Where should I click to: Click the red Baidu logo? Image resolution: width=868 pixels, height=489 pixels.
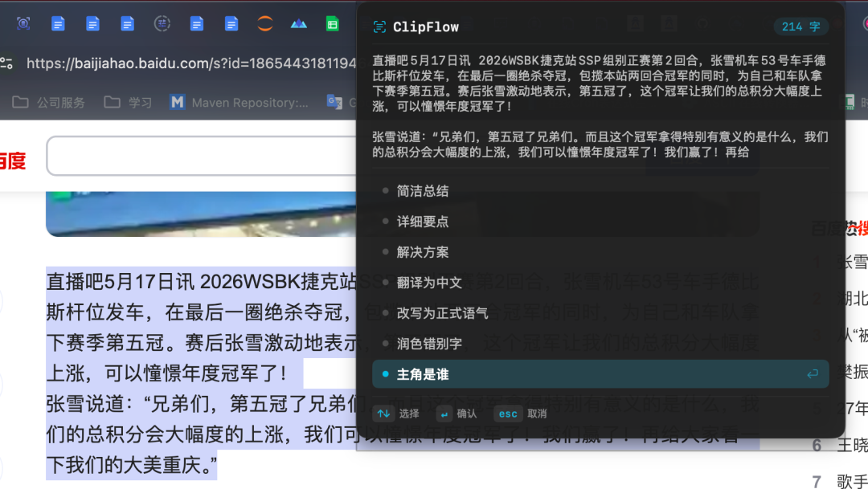tap(12, 161)
